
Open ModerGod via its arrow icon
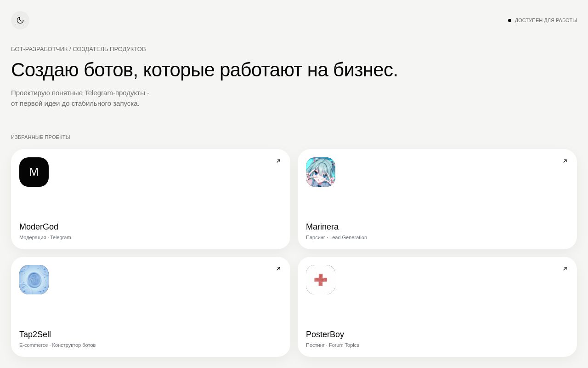click(278, 161)
